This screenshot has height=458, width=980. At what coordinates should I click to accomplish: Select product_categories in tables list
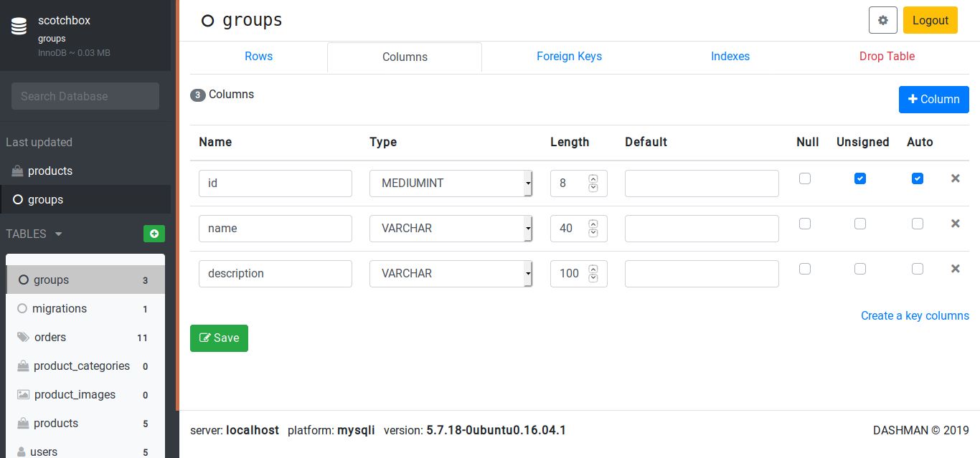coord(85,366)
